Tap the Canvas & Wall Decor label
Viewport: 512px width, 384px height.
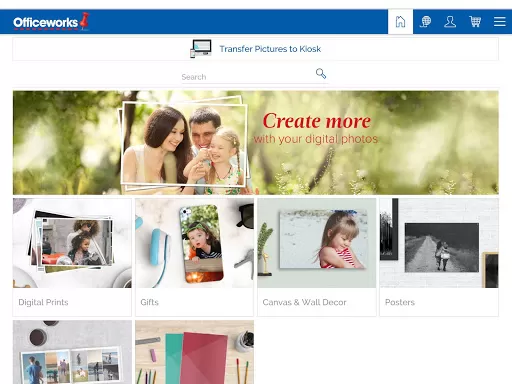(x=304, y=302)
